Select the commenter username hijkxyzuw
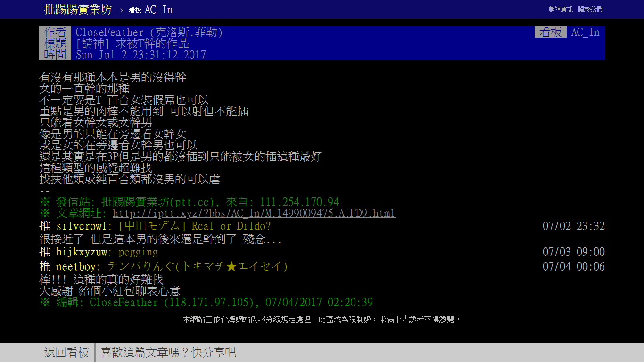The height and width of the screenshot is (362, 644). [82, 252]
